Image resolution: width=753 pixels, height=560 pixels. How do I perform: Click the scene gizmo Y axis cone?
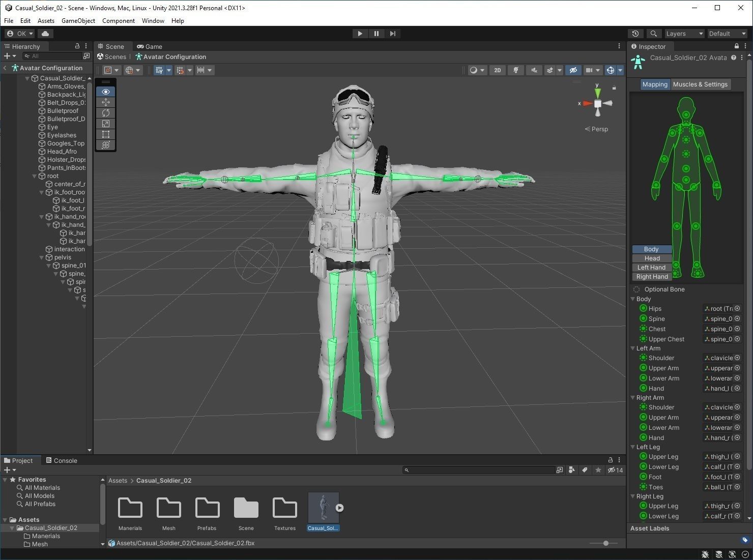[597, 93]
